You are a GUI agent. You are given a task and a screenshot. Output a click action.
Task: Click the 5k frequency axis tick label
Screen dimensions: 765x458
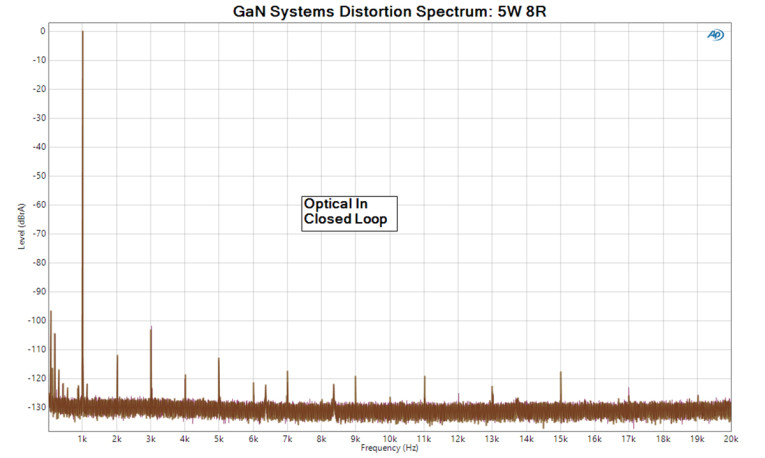click(x=219, y=439)
